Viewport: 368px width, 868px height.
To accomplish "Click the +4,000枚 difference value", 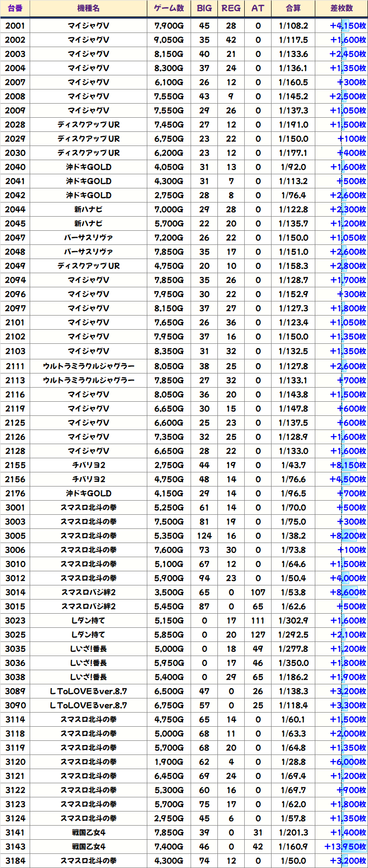I will pos(348,578).
